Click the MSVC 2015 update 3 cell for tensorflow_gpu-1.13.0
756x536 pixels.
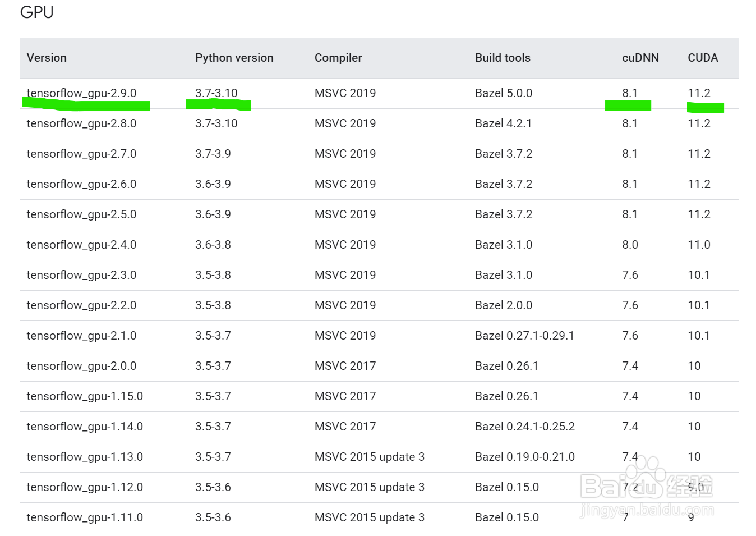(x=369, y=457)
